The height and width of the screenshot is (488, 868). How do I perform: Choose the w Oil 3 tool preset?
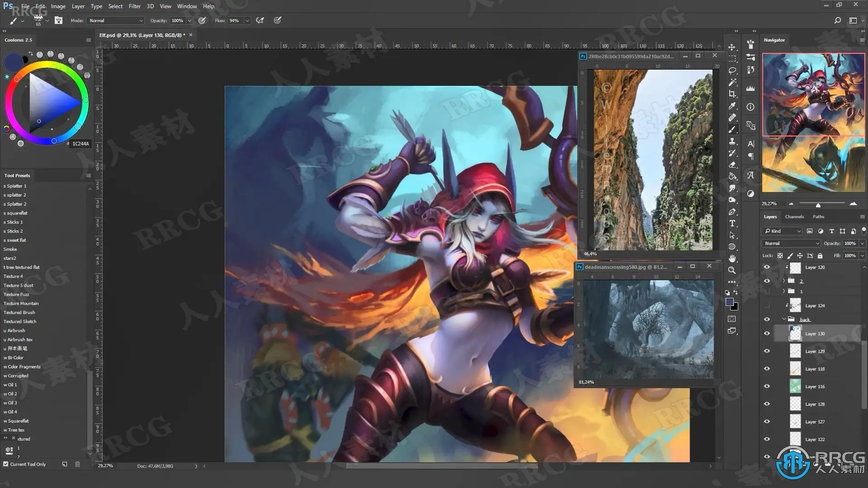tap(10, 403)
